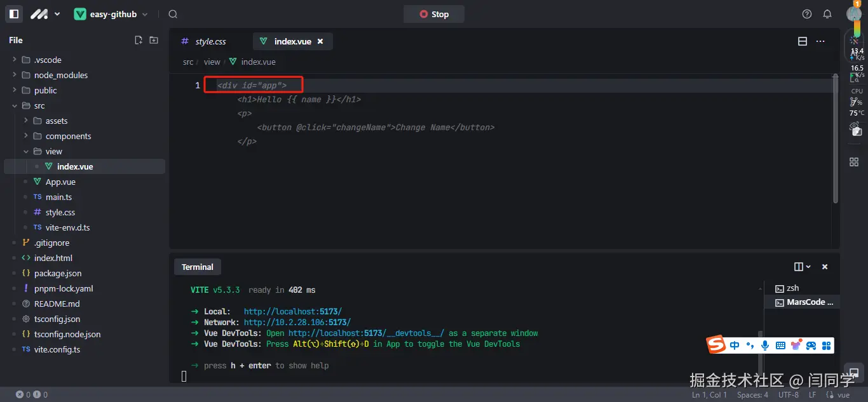Change the Spaces: 4 indentation setting
The height and width of the screenshot is (402, 868).
click(x=752, y=394)
